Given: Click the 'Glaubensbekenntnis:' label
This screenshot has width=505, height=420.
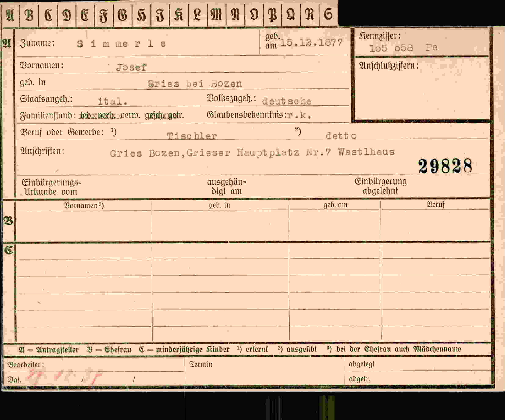Looking at the screenshot, I should click(x=247, y=115).
